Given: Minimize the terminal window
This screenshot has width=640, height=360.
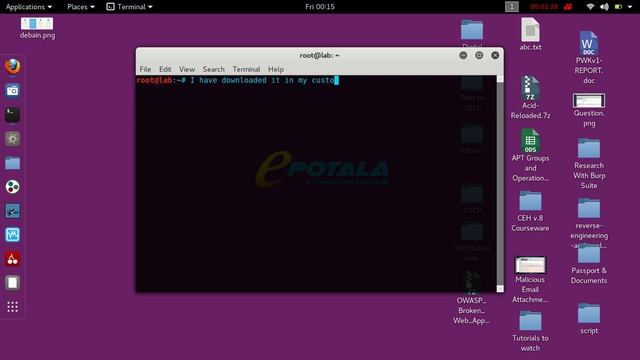Looking at the screenshot, I should (x=463, y=55).
